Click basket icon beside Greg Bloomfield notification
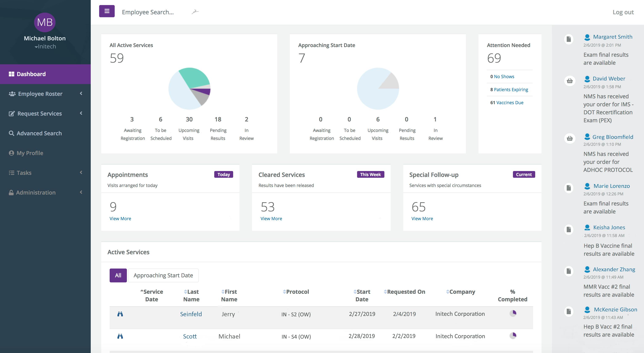Screen dimensions: 644x353 pyautogui.click(x=569, y=138)
